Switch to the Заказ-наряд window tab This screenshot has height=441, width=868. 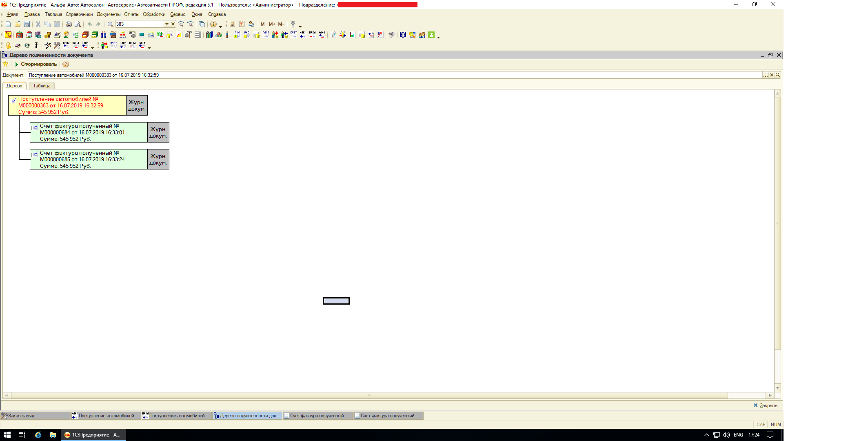(x=35, y=416)
